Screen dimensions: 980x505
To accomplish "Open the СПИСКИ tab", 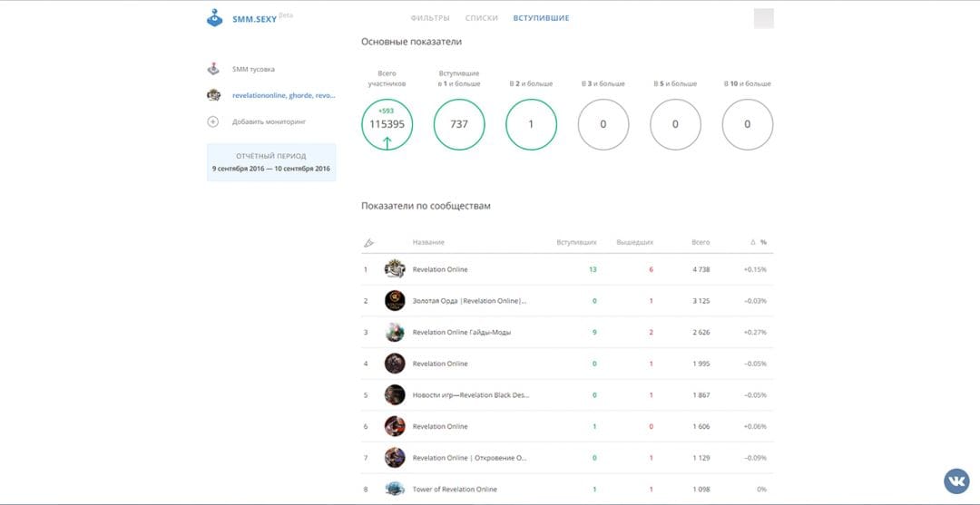I will tap(481, 18).
